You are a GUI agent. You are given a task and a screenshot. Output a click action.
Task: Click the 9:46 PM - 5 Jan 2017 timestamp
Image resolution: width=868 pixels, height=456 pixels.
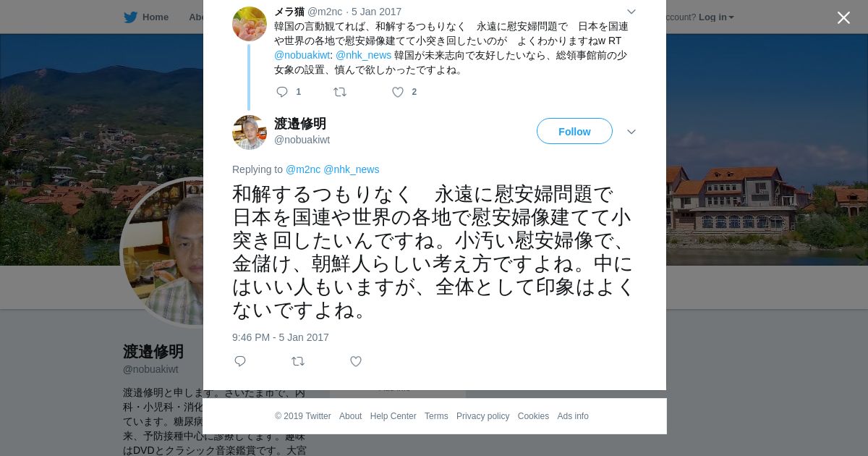[x=281, y=337]
